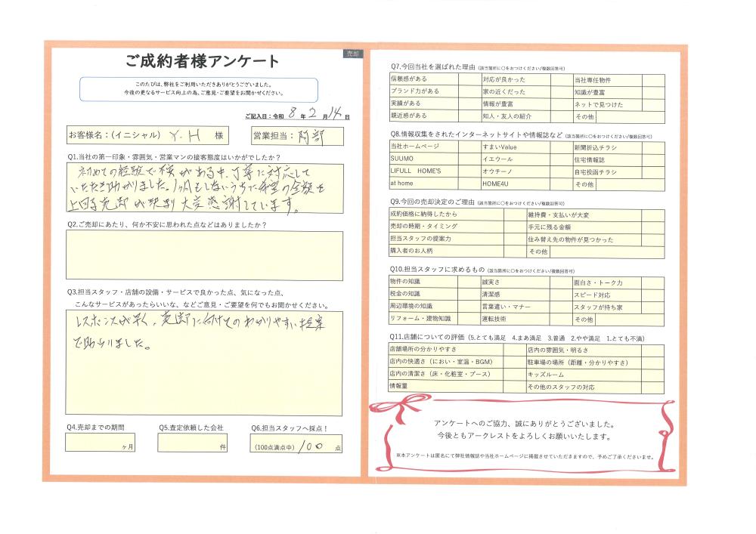Viewport: 756px width, 534px height.
Task: Click the Q1 handwritten answer box
Action: (204, 189)
